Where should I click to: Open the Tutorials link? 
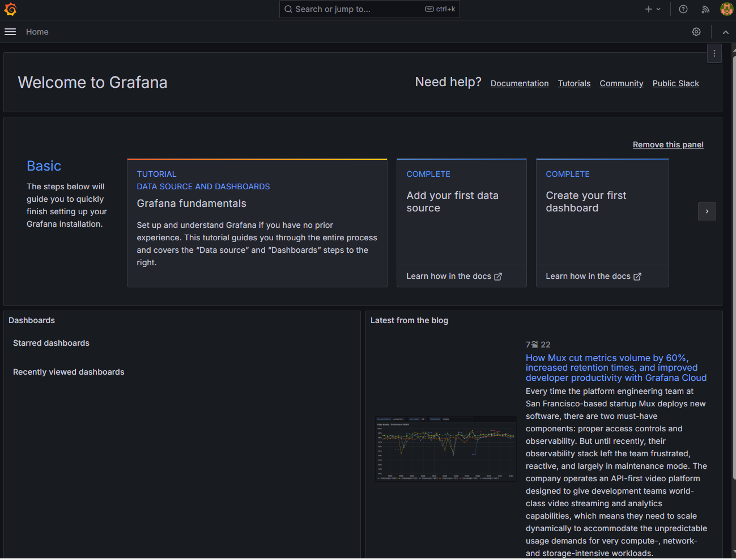point(574,83)
